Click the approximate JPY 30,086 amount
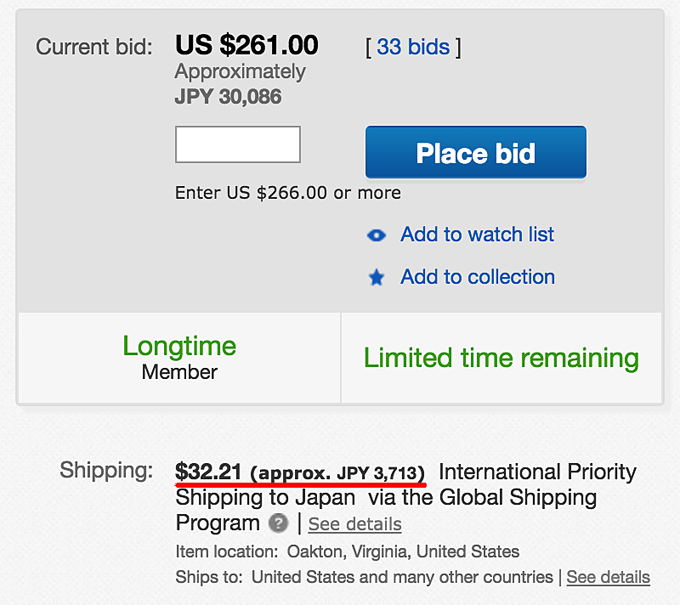The height and width of the screenshot is (605, 680). point(228,96)
